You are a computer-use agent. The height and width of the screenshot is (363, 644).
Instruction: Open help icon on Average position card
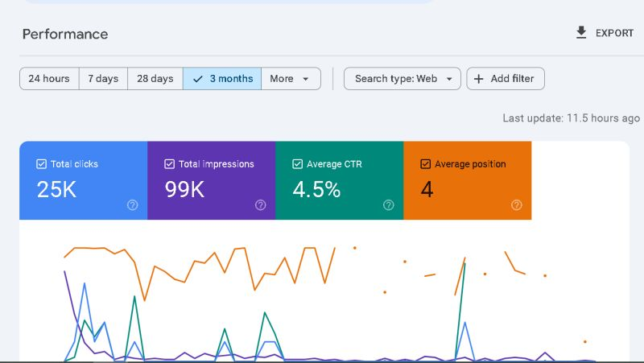click(517, 205)
